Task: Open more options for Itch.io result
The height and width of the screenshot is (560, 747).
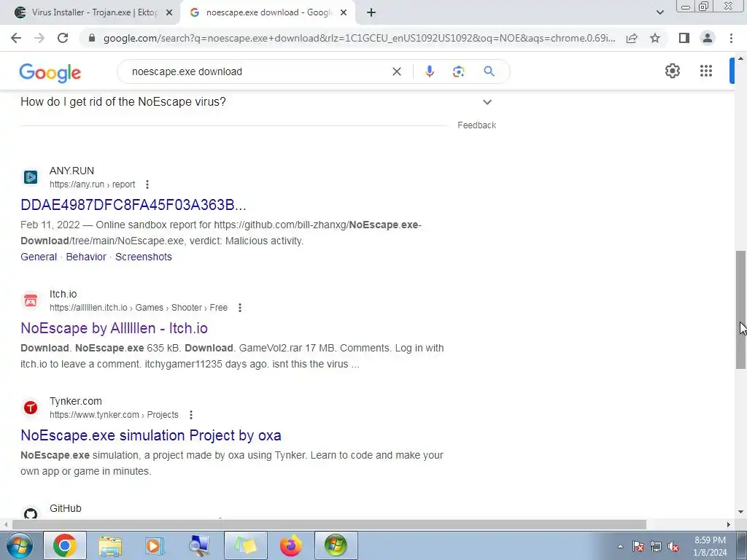Action: pos(240,308)
